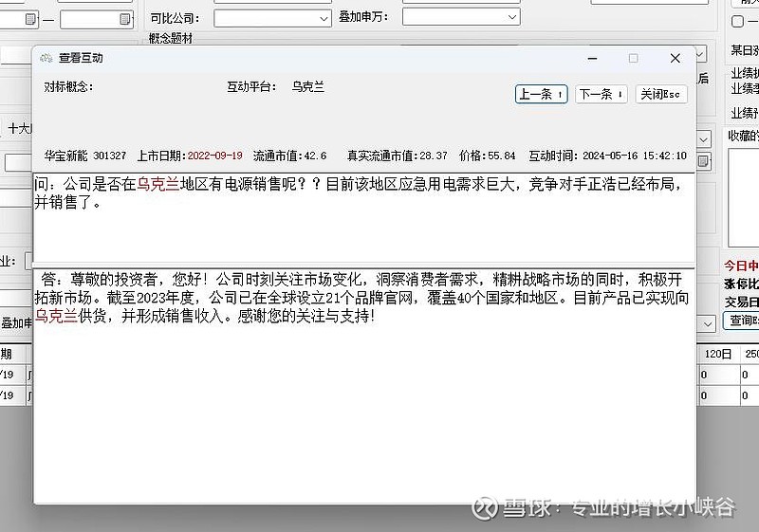The image size is (759, 532).
Task: Open the 可比公司 dropdown
Action: point(273,19)
